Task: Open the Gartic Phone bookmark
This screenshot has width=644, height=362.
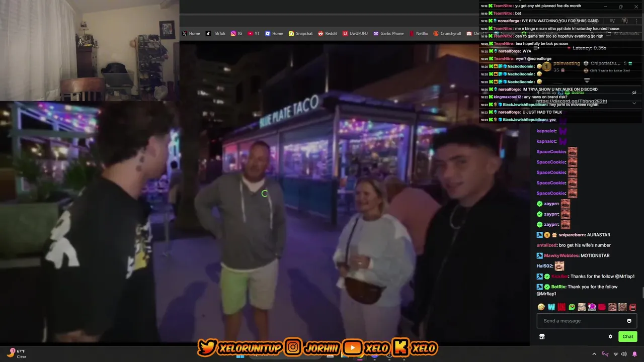Action: click(x=388, y=34)
